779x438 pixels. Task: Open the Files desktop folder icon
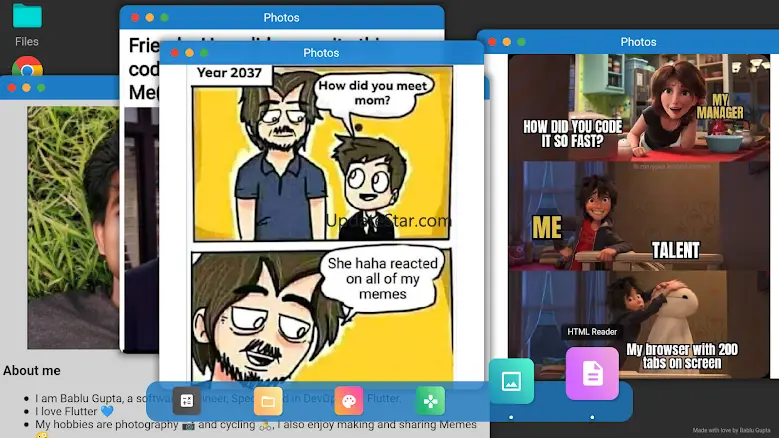click(x=27, y=15)
